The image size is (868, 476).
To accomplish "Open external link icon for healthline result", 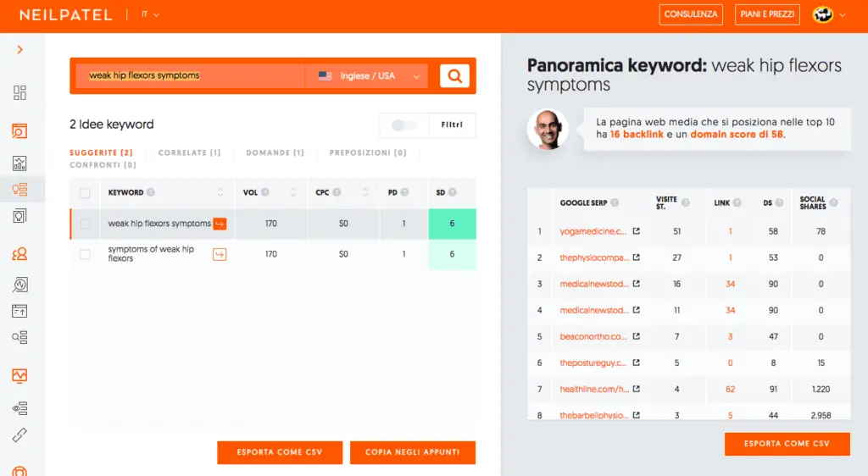I will [x=637, y=389].
